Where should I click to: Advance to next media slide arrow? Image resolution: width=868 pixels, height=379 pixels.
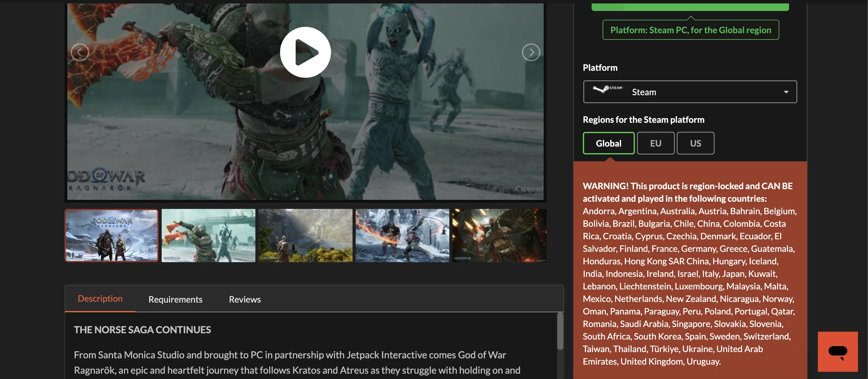point(531,52)
